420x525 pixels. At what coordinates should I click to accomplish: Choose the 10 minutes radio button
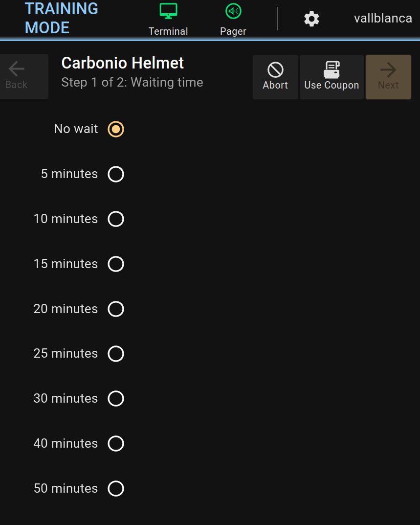pos(116,219)
